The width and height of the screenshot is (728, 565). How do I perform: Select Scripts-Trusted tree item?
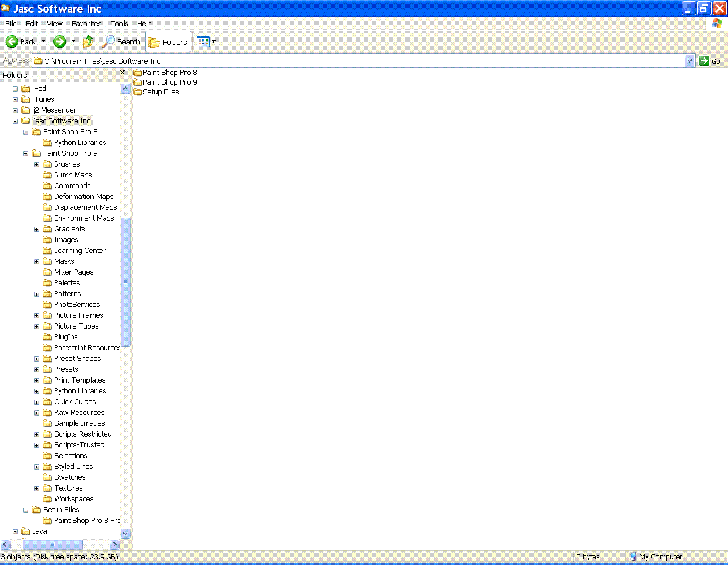pyautogui.click(x=79, y=445)
